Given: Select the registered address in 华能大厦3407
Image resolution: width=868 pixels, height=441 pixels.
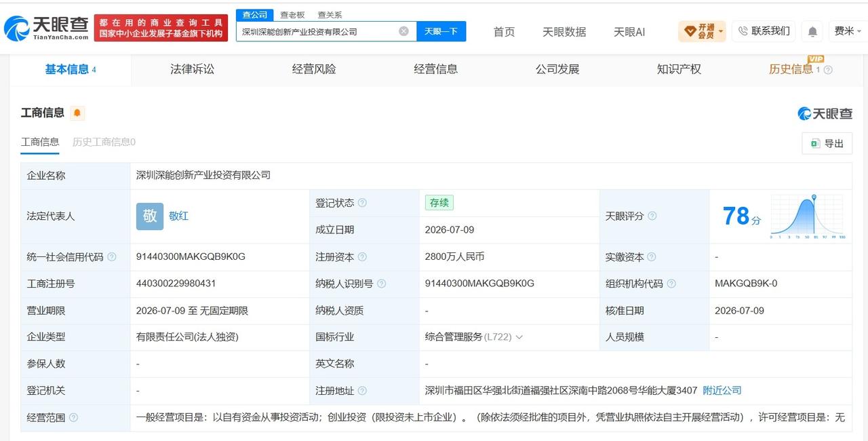Looking at the screenshot, I should tap(561, 391).
